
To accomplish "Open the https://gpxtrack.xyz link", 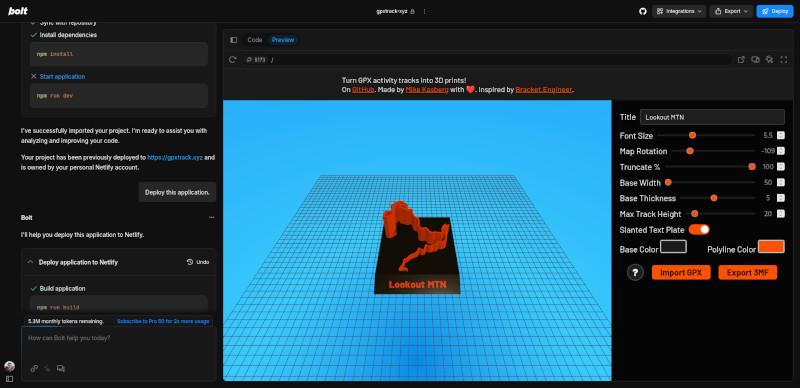I will tap(175, 158).
